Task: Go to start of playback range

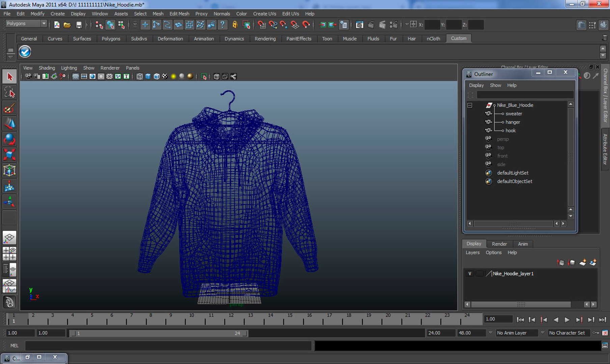Action: pyautogui.click(x=521, y=320)
